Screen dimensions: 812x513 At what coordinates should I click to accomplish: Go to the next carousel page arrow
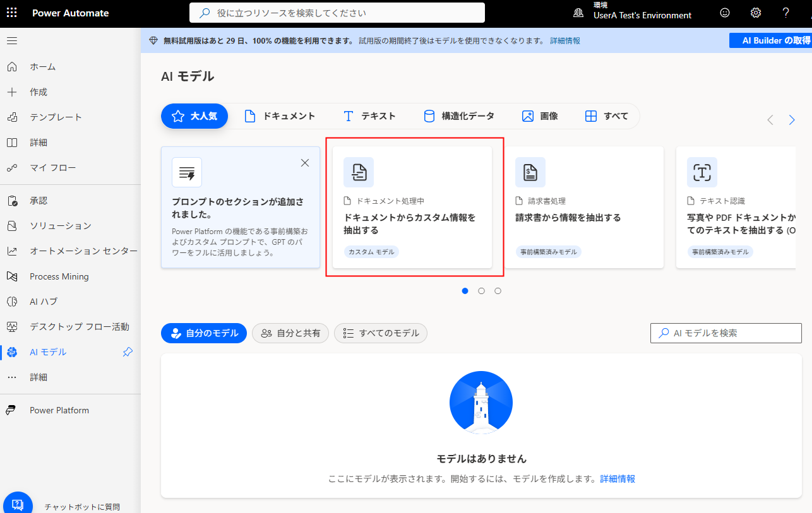tap(792, 120)
